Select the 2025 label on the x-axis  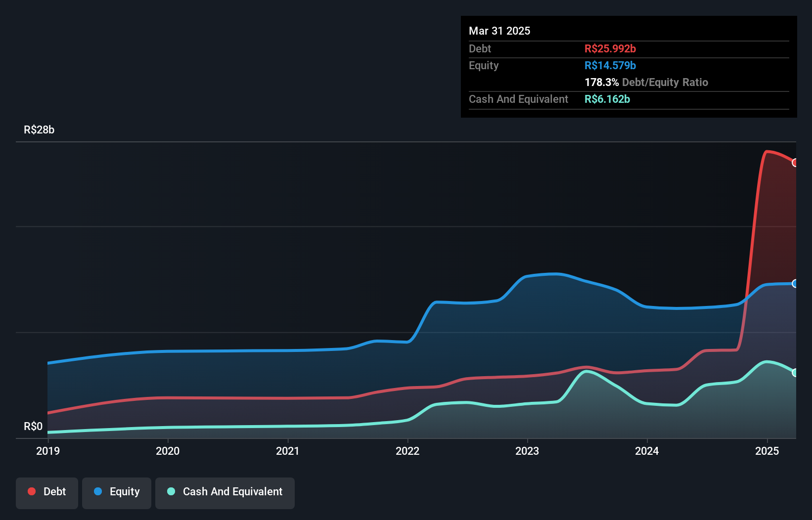(767, 451)
